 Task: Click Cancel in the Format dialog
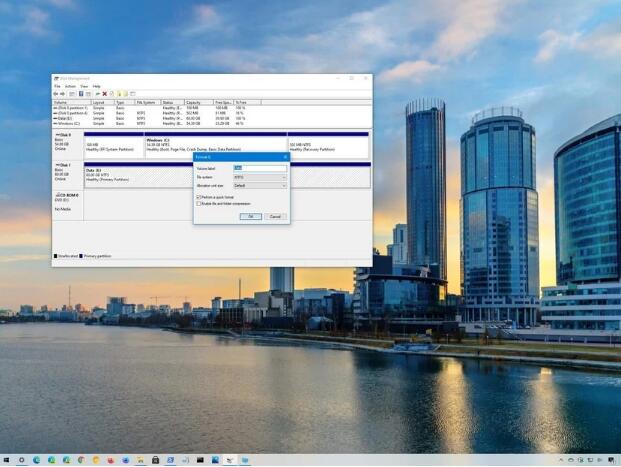pos(275,216)
